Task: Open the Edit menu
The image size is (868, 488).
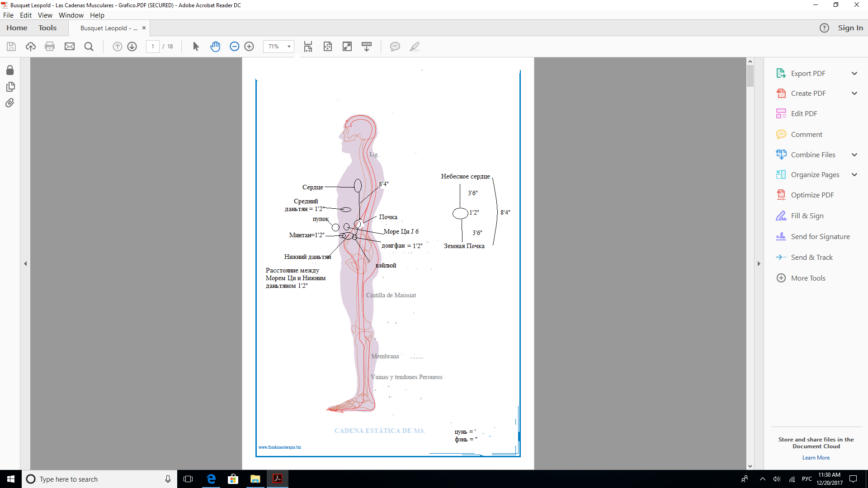Action: tap(26, 15)
